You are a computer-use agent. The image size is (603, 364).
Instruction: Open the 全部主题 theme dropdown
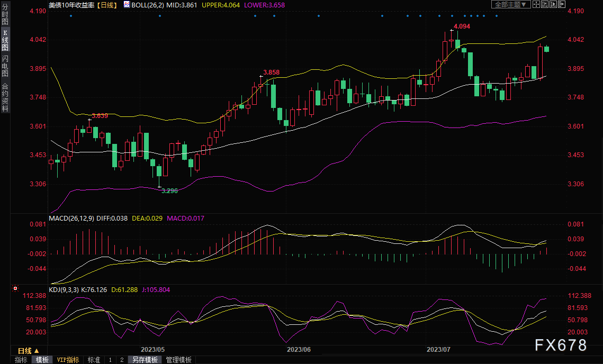coord(510,4)
